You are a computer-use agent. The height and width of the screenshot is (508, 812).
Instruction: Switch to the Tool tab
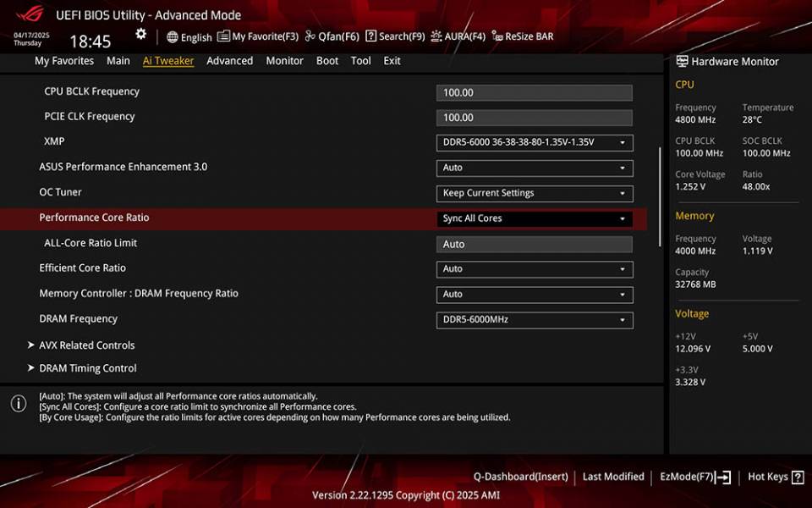coord(360,61)
